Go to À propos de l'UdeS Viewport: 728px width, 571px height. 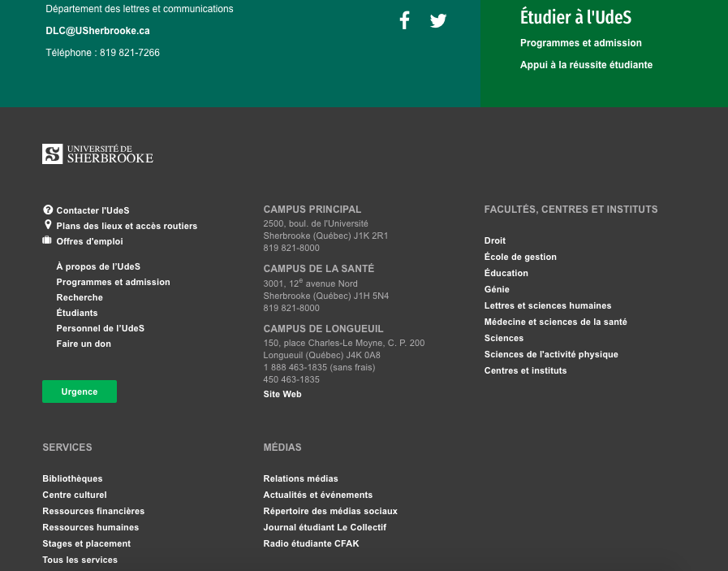[98, 266]
